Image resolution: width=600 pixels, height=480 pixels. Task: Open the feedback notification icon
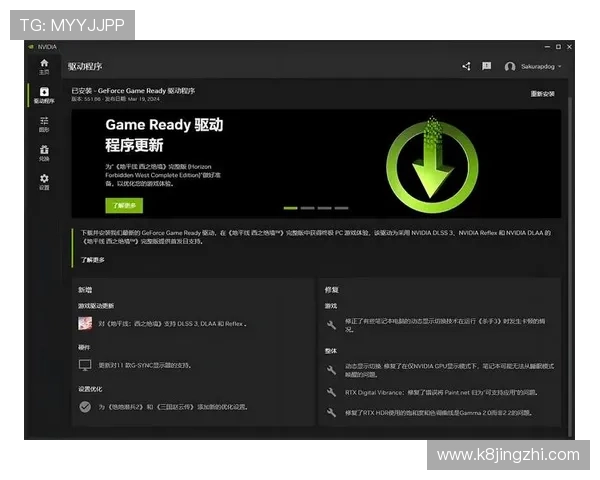tap(486, 66)
